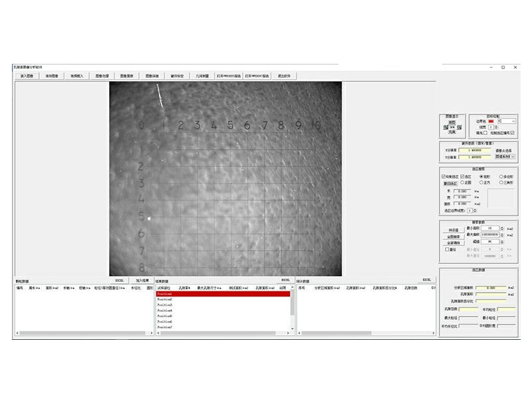Increase the 线宽 spinner value
The width and height of the screenshot is (532, 399).
(x=495, y=126)
